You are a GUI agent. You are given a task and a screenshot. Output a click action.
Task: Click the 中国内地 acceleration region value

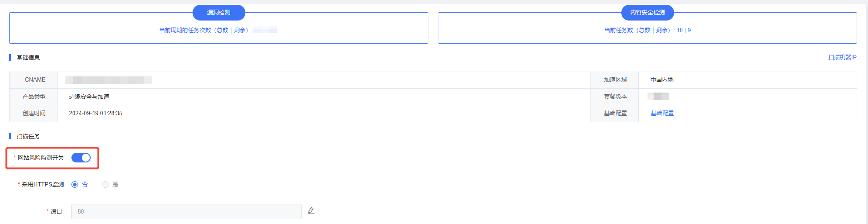click(x=662, y=79)
